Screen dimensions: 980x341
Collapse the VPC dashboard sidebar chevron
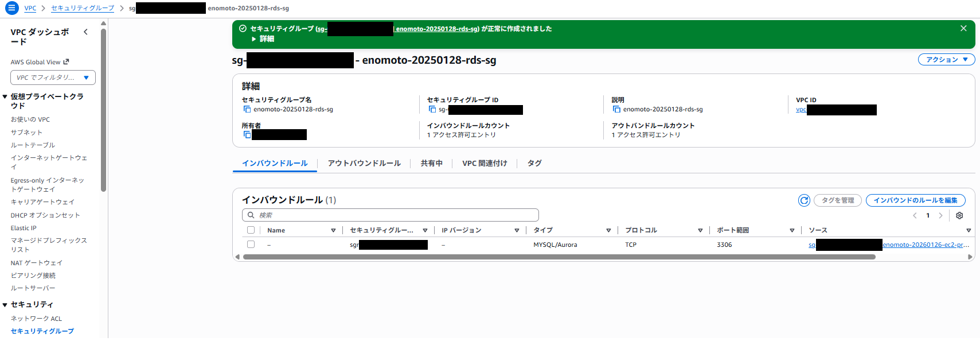click(85, 32)
